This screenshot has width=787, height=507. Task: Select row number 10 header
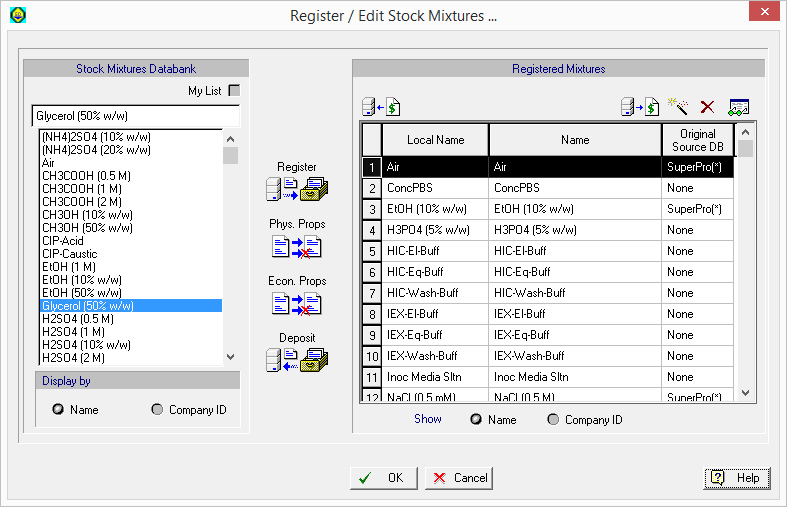[372, 356]
